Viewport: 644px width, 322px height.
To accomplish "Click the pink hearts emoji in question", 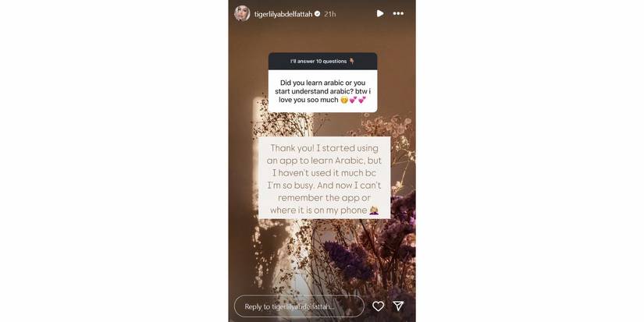I will 358,100.
